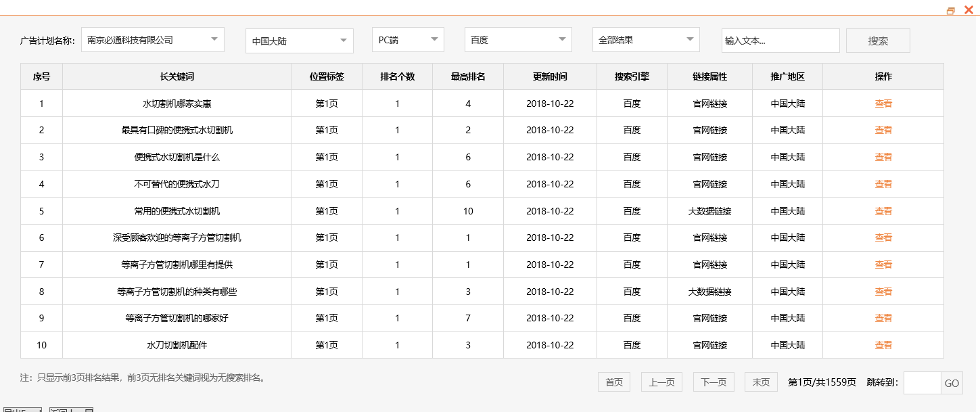Click the restore window icon
980x412 pixels.
pyautogui.click(x=952, y=9)
